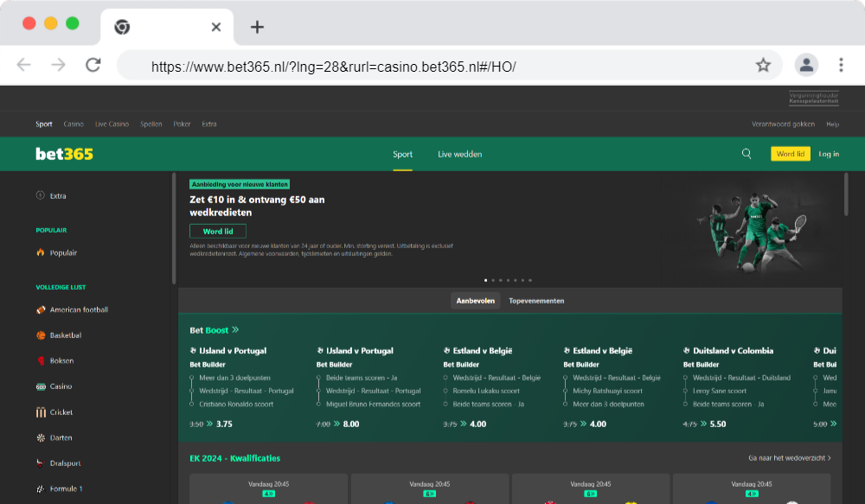Click the Log in link
Screen dimensions: 865x504
pyautogui.click(x=829, y=154)
